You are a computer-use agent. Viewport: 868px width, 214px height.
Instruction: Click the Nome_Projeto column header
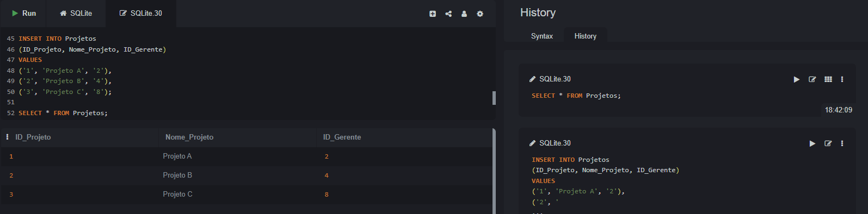click(189, 137)
